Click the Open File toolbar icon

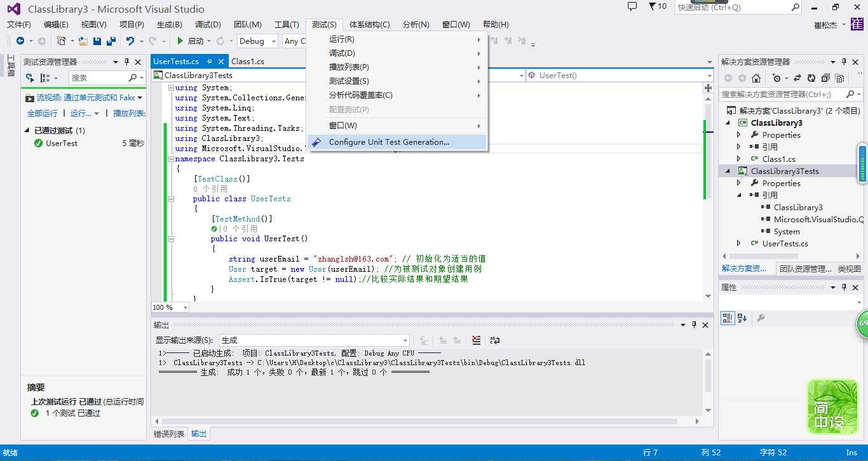83,41
